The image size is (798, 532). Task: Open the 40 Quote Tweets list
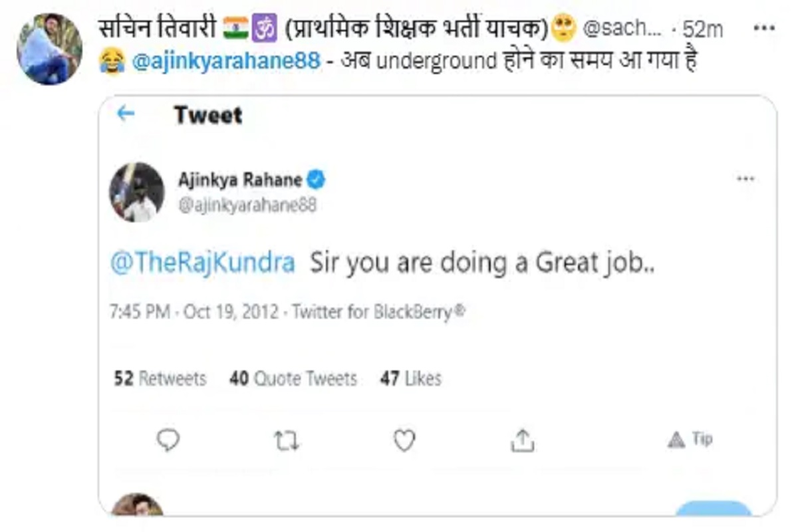(293, 378)
